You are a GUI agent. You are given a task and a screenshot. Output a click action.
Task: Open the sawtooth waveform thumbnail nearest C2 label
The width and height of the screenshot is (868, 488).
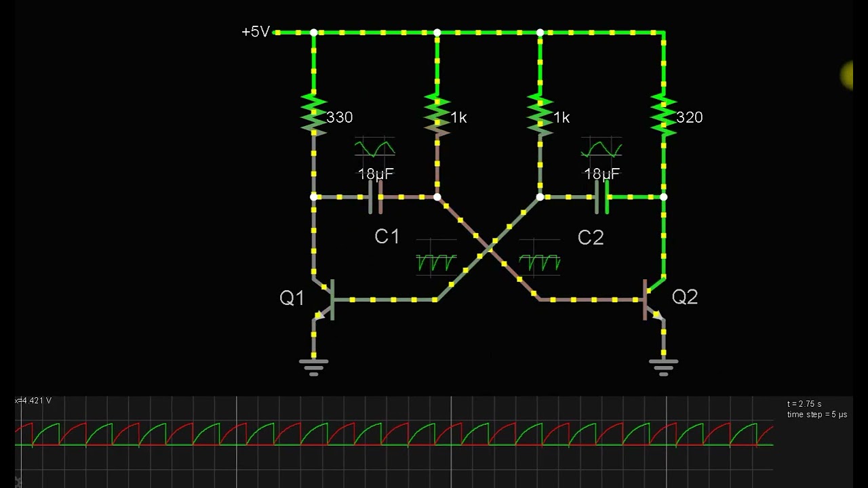tap(540, 258)
